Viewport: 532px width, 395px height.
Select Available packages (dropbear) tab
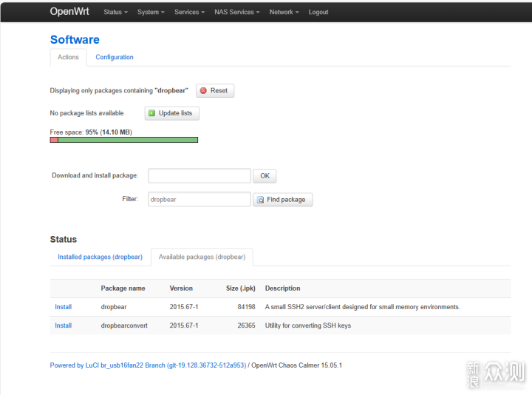point(202,257)
